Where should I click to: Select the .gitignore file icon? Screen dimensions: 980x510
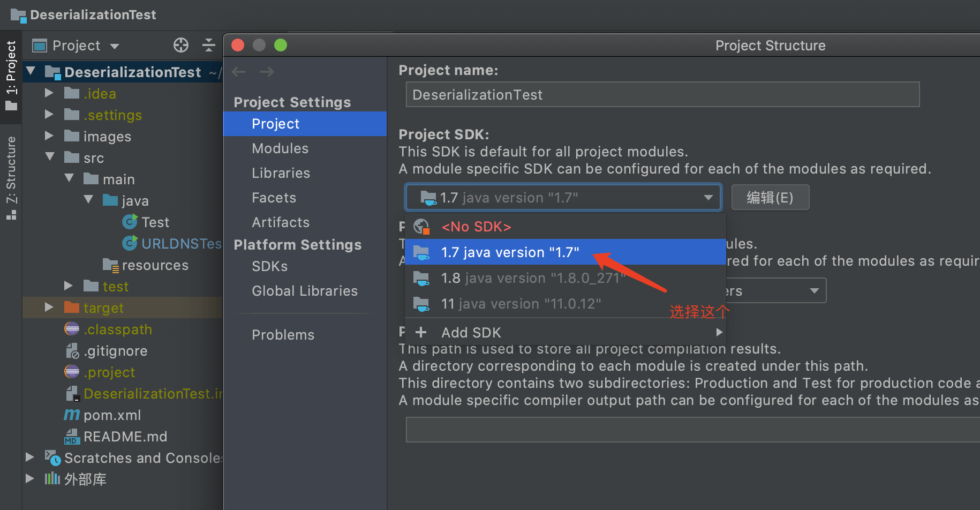click(x=72, y=351)
